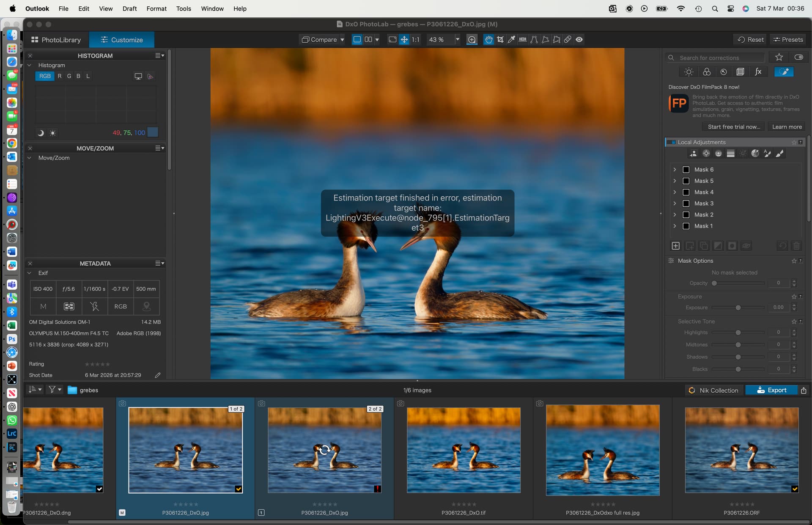812x525 pixels.
Task: Enable the Mask 6 checkbox
Action: click(x=686, y=170)
